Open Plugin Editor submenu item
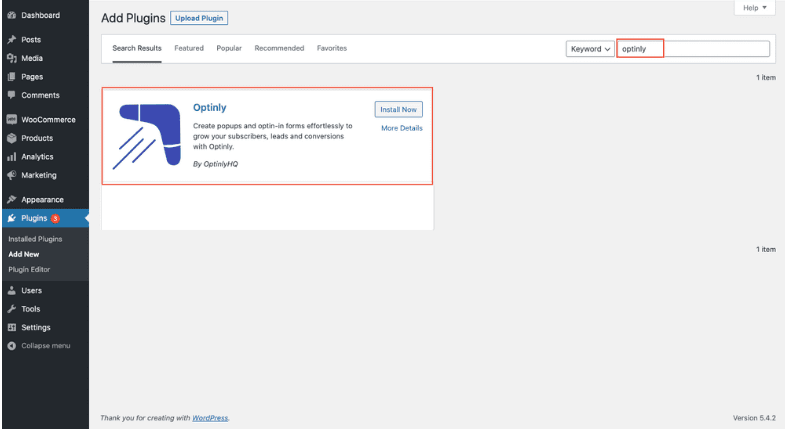 29,269
